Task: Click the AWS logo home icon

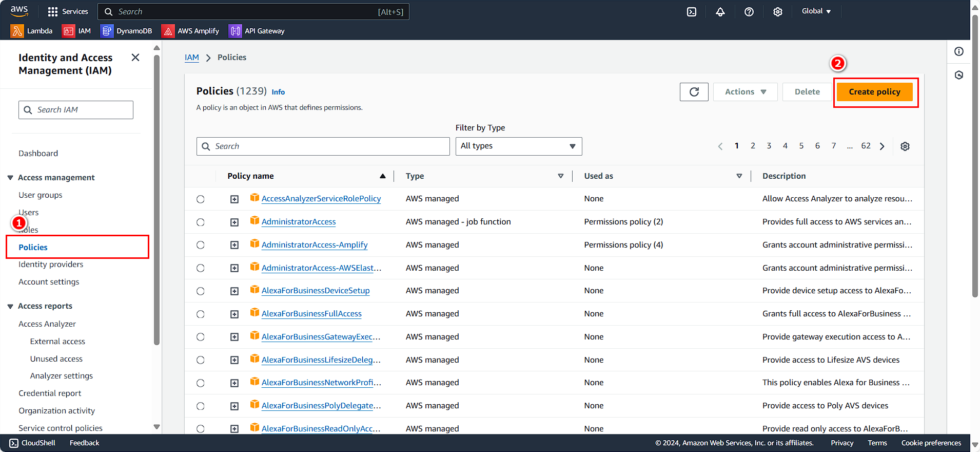Action: (19, 11)
